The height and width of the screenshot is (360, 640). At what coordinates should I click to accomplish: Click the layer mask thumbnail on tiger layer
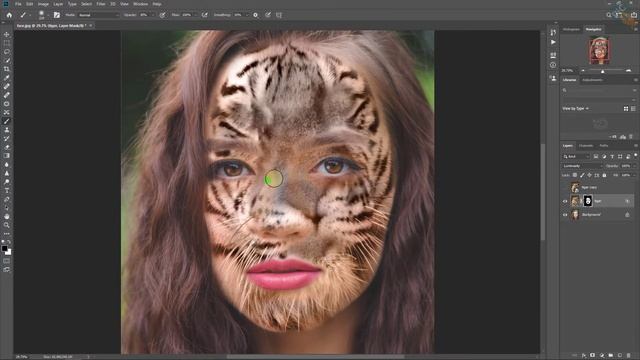pos(587,201)
